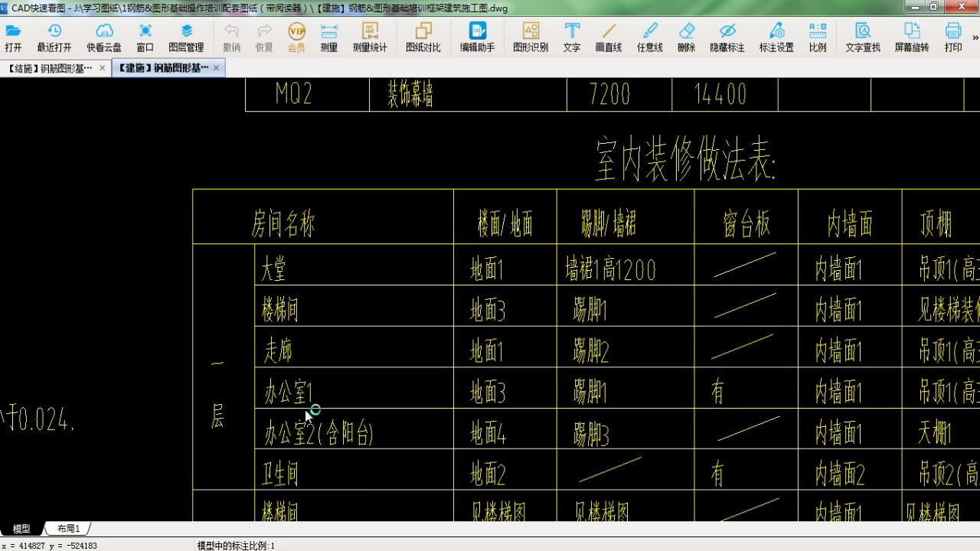Select the 删除 eraser tool
Viewport: 980px width, 551px height.
tap(687, 37)
